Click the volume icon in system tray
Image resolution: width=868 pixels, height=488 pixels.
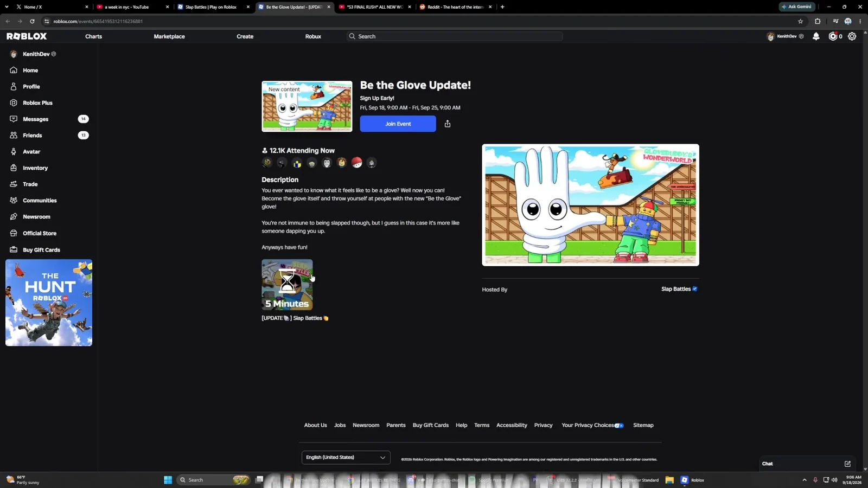click(x=834, y=480)
